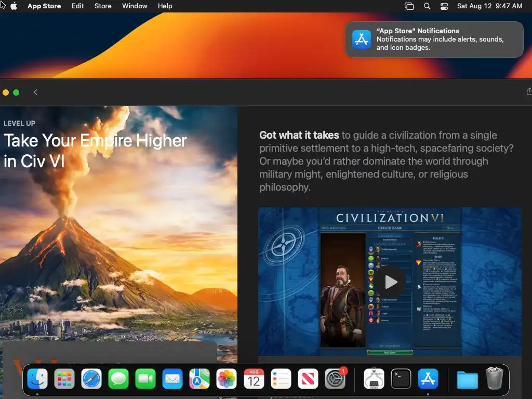Screen dimensions: 532x399
Task: Open System Settings from the Dock
Action: (335, 379)
